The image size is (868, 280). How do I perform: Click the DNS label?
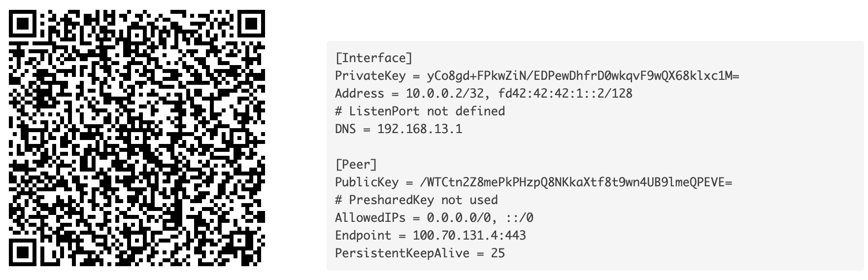tap(345, 129)
